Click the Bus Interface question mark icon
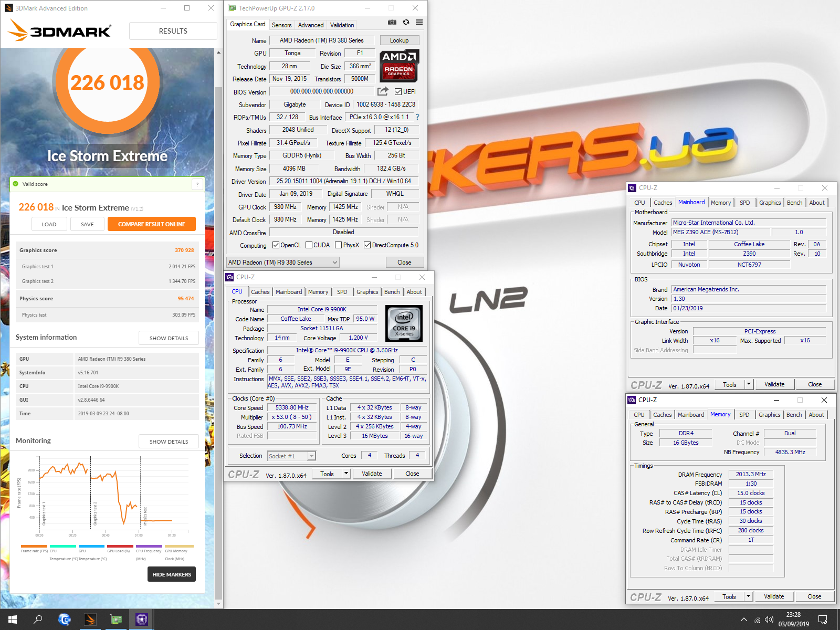The height and width of the screenshot is (630, 840). click(x=417, y=117)
